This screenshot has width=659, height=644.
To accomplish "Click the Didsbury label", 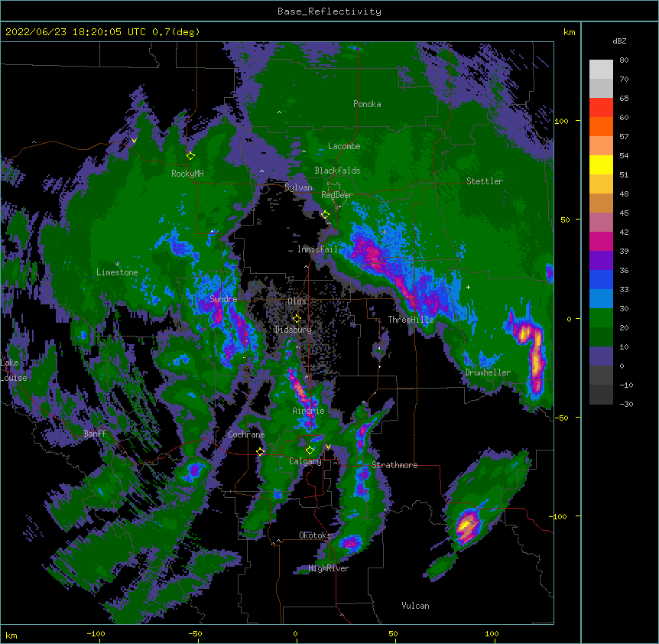I will pos(294,330).
